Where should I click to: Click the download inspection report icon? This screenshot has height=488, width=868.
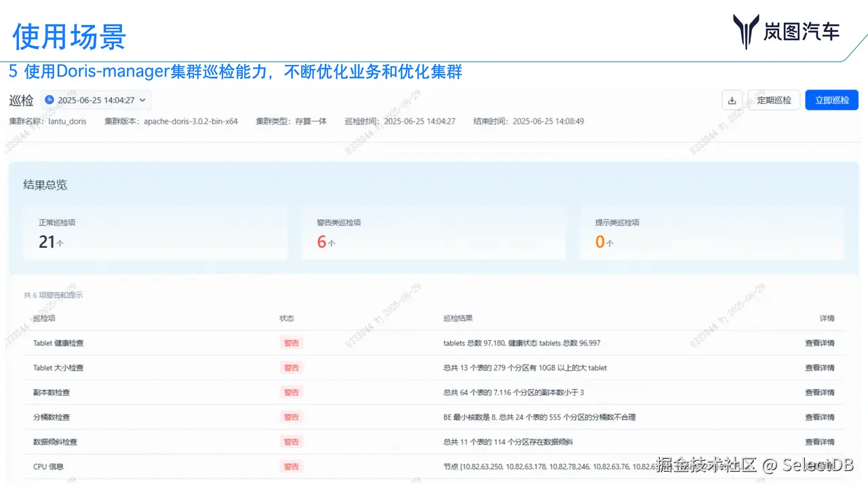pos(732,100)
